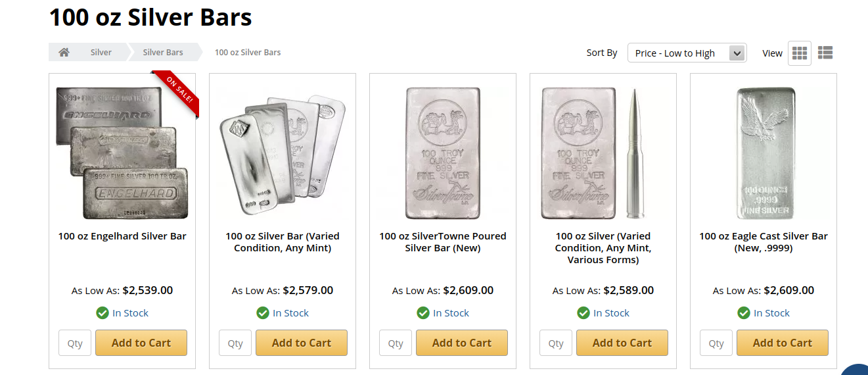Open Engelhard Silver Bar product image
The width and height of the screenshot is (868, 375).
pos(122,153)
